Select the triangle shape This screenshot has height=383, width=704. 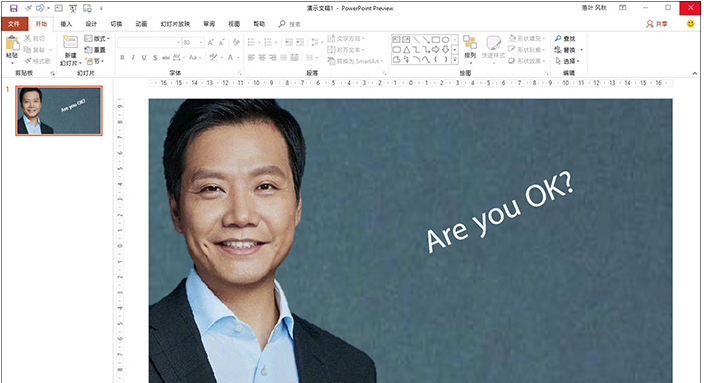[x=406, y=49]
